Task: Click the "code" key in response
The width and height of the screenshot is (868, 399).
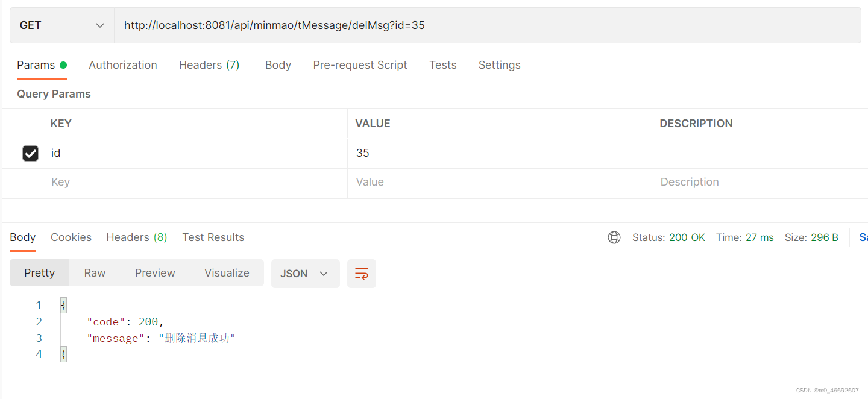Action: click(106, 322)
